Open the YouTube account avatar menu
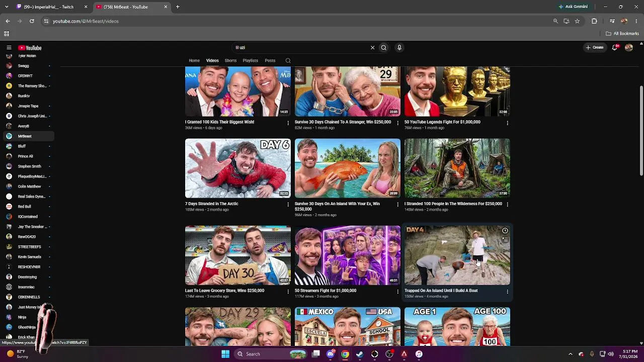The width and height of the screenshot is (644, 362). pos(629,47)
